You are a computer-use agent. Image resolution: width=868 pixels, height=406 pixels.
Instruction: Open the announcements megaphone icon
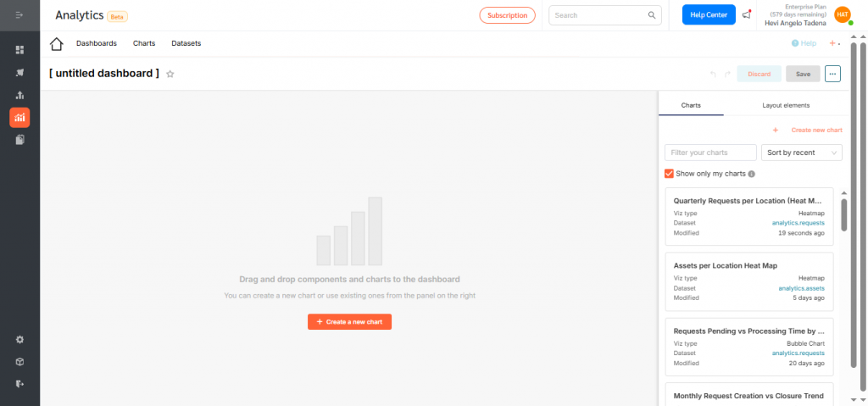(746, 15)
